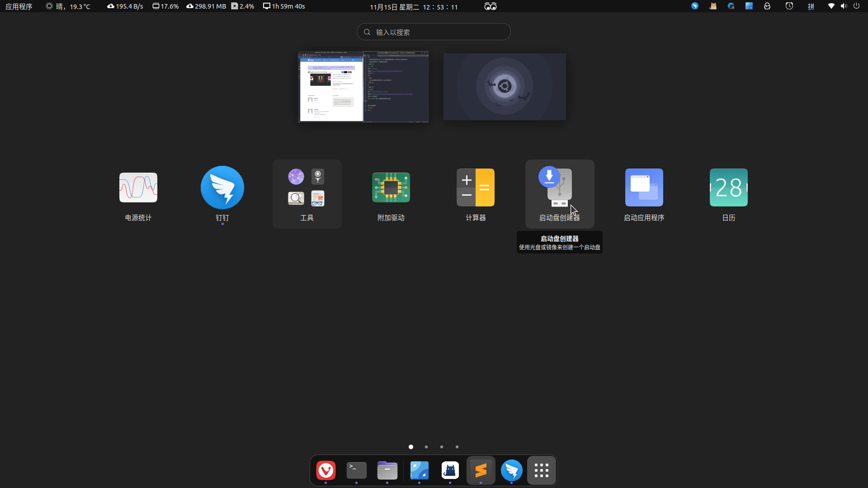Open the 应用程序 applications menu
Image resolution: width=868 pixels, height=488 pixels.
click(x=19, y=6)
